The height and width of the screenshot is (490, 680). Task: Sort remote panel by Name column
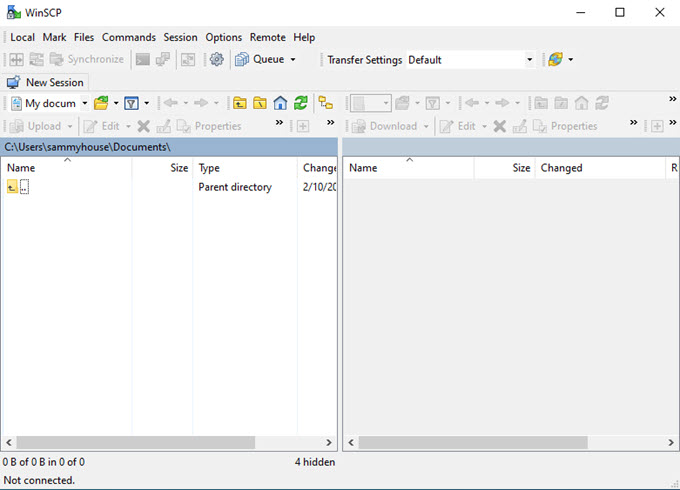coord(408,168)
